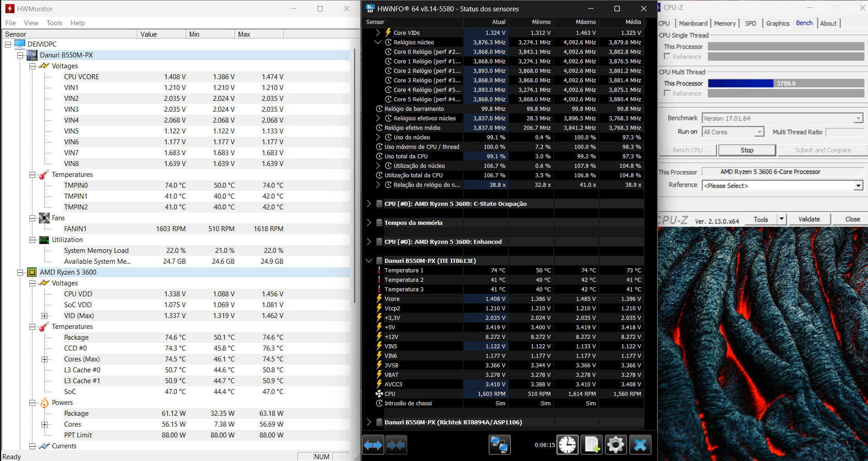Click the HWiNFO expand-left-right arrows icon
This screenshot has width=868, height=461.
(373, 445)
